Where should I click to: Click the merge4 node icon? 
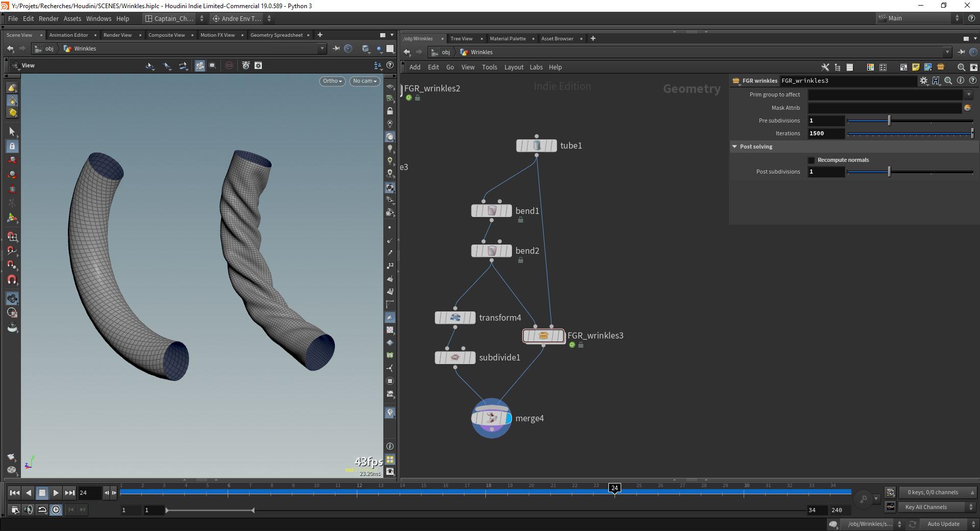tap(492, 419)
